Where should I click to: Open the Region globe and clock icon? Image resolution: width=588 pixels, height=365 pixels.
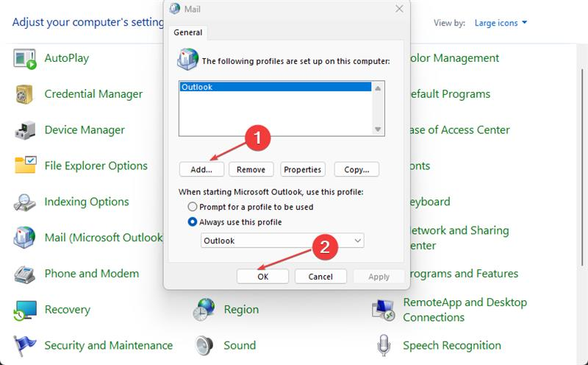(x=204, y=309)
